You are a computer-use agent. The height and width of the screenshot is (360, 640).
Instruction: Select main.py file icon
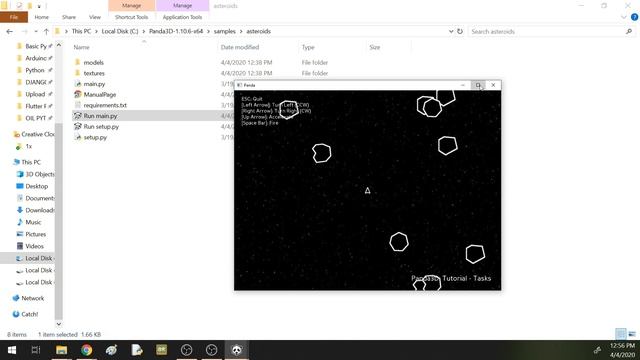[x=78, y=84]
